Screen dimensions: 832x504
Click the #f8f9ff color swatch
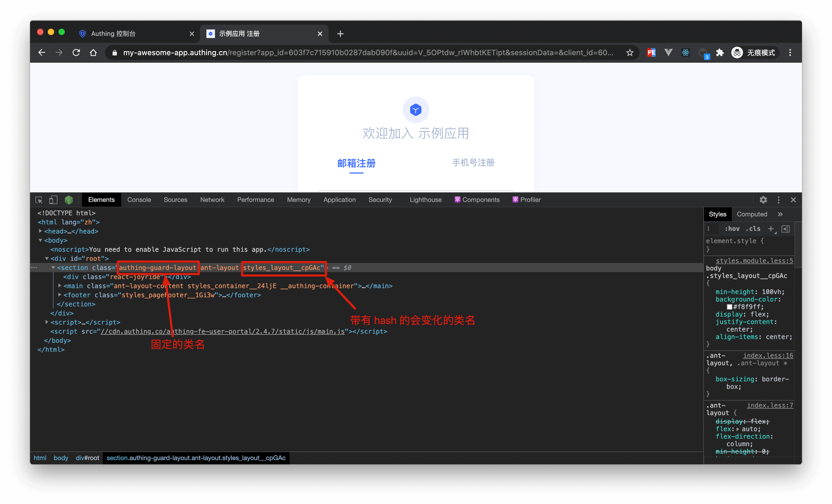730,307
